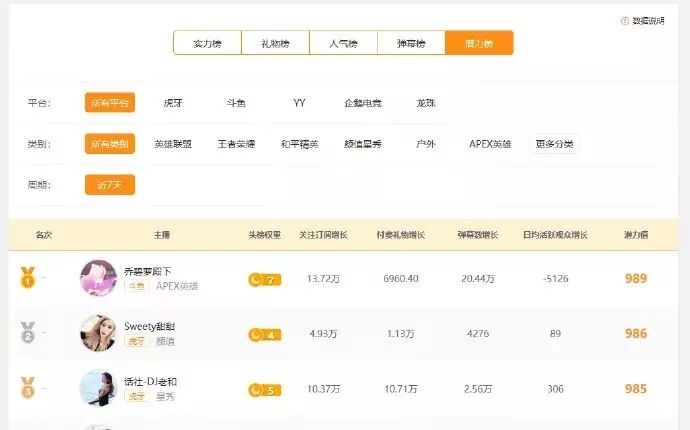
Task: Open 话社-DJ老和 streamer name
Action: 150,382
